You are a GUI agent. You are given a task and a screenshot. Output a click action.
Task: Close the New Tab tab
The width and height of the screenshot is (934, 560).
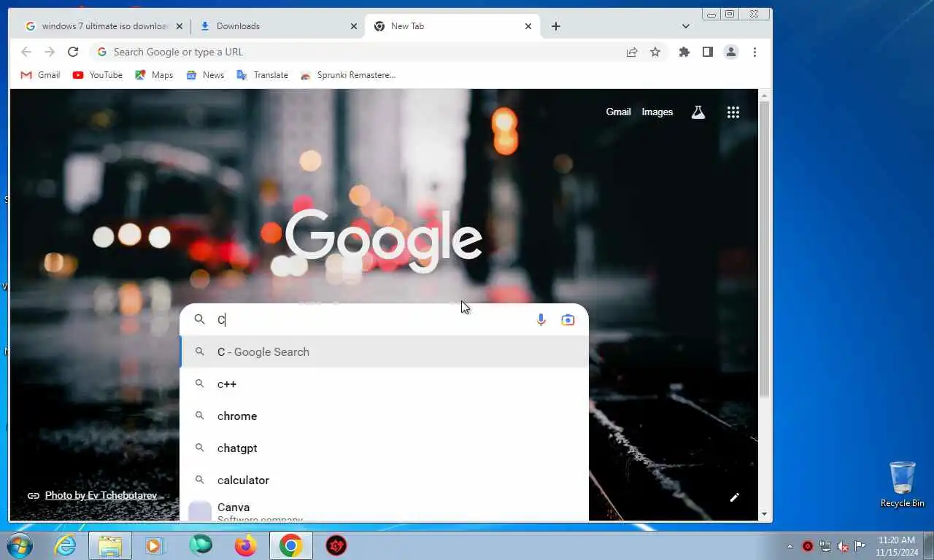click(x=528, y=26)
